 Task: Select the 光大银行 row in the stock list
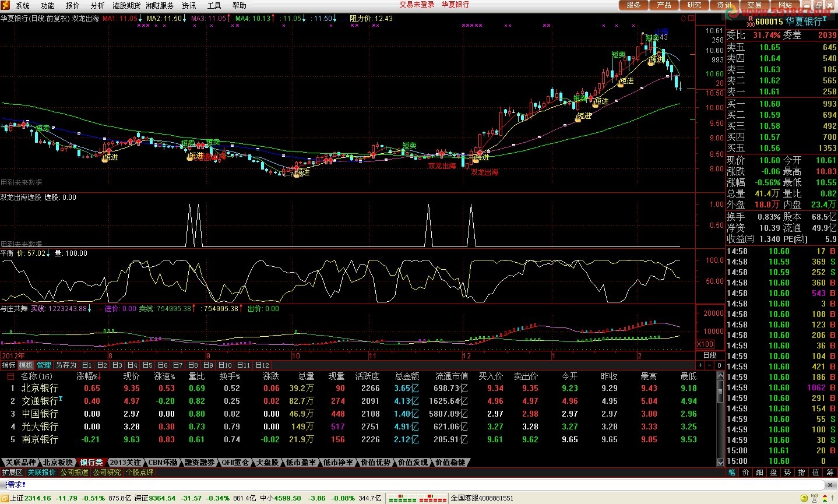point(358,427)
